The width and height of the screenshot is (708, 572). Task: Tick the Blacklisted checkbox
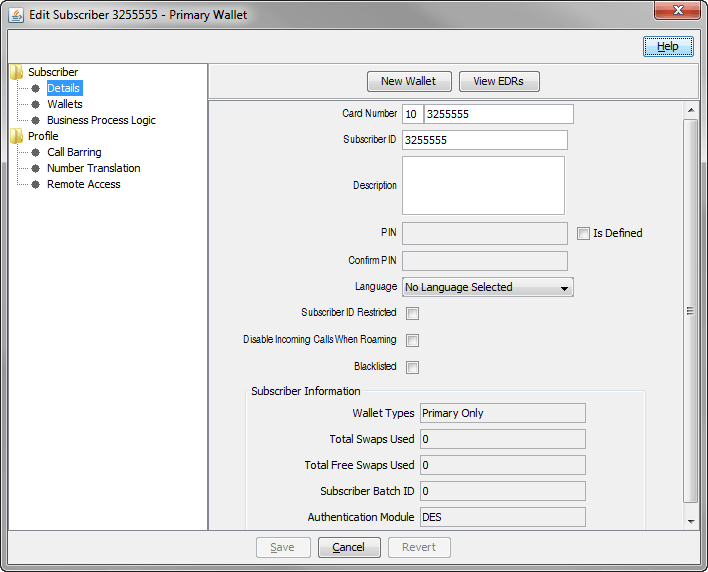pos(412,367)
